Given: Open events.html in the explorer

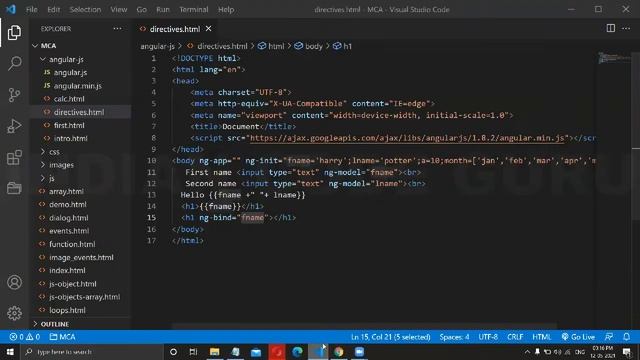Looking at the screenshot, I should pos(69,231).
